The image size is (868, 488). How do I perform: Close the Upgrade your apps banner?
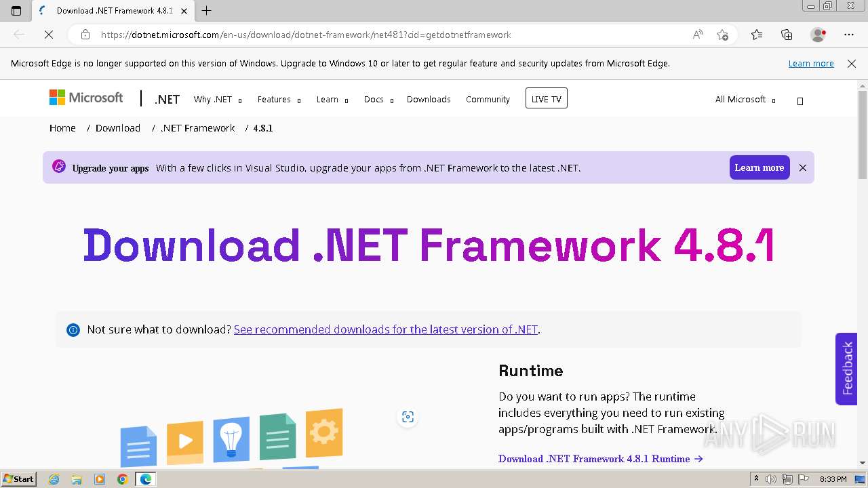pos(803,168)
